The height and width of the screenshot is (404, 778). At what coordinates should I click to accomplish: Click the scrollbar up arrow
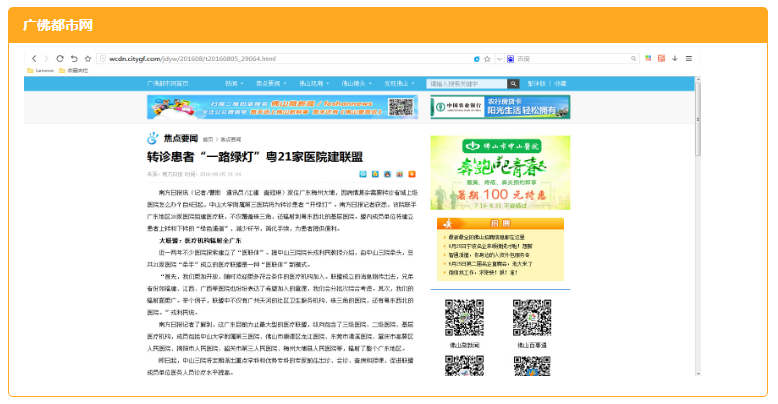698,79
